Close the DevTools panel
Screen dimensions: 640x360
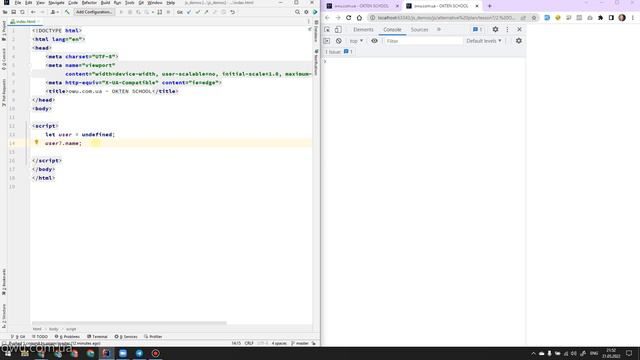click(520, 29)
